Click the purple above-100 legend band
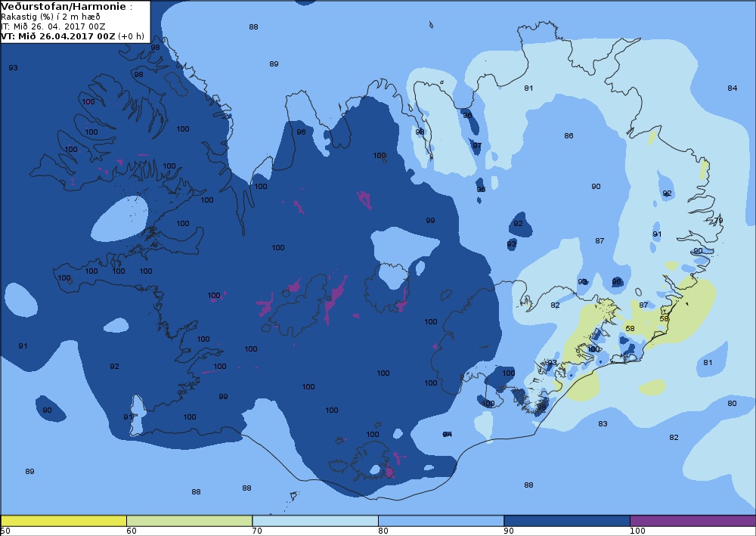Image resolution: width=756 pixels, height=536 pixels. (692, 521)
